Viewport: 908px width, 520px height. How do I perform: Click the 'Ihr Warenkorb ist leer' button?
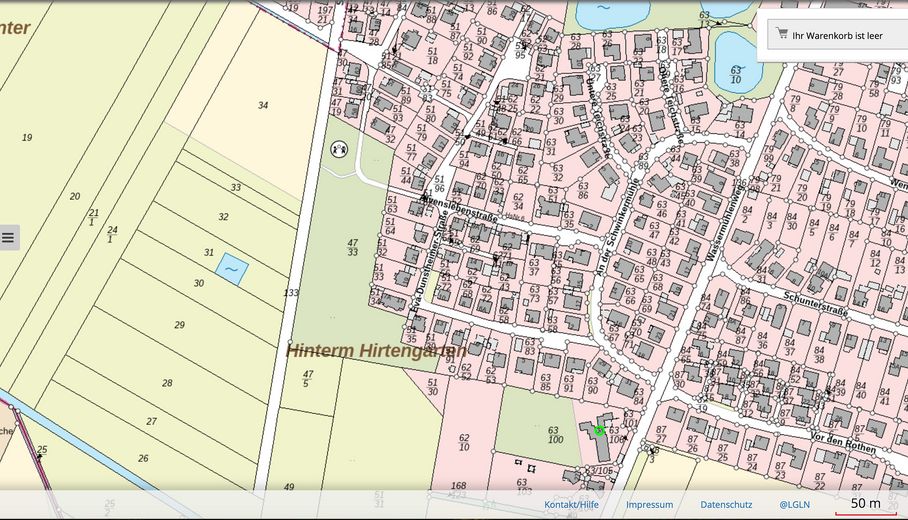point(836,35)
